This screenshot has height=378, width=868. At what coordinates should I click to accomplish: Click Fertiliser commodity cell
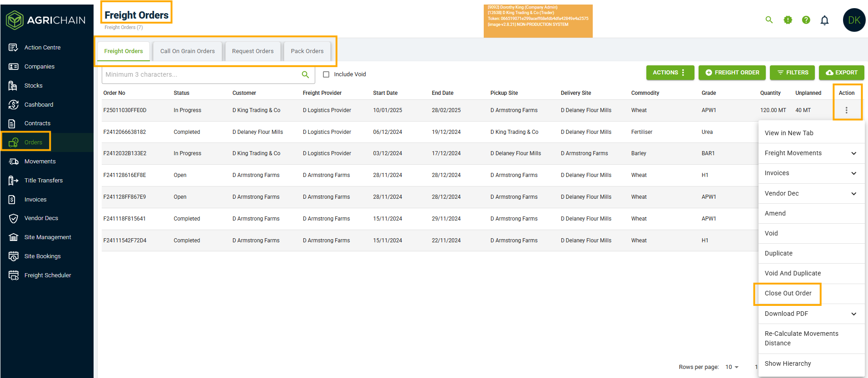tap(641, 132)
